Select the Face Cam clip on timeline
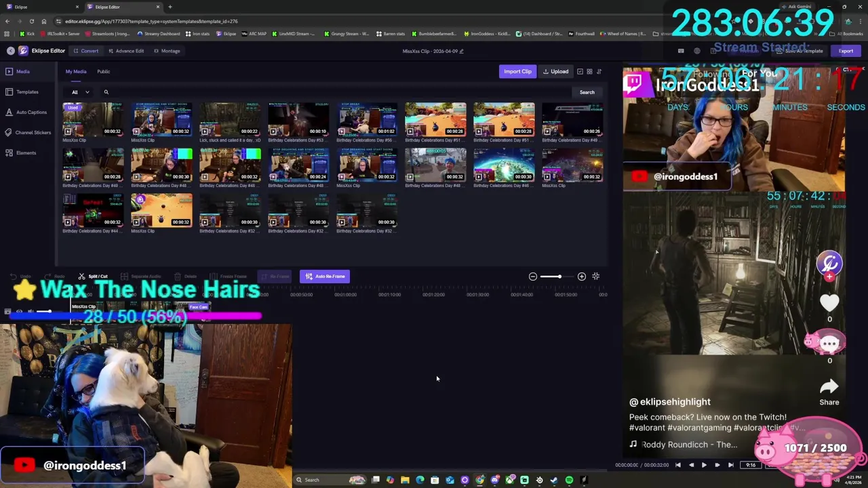This screenshot has height=488, width=868. coord(199,307)
